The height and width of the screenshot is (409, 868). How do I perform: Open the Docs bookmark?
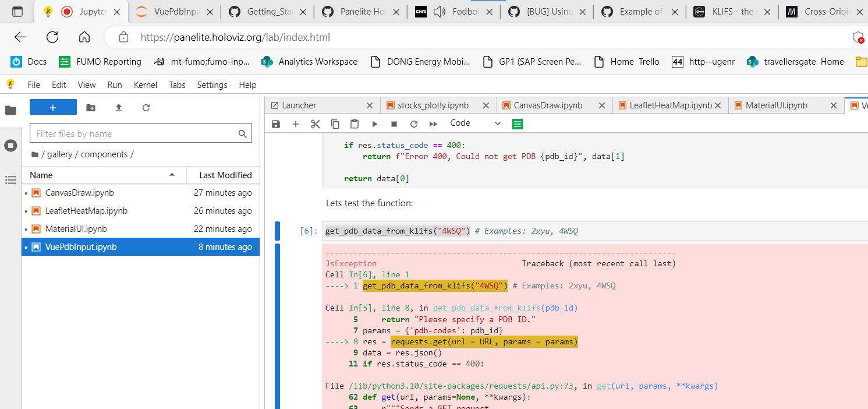[x=29, y=61]
